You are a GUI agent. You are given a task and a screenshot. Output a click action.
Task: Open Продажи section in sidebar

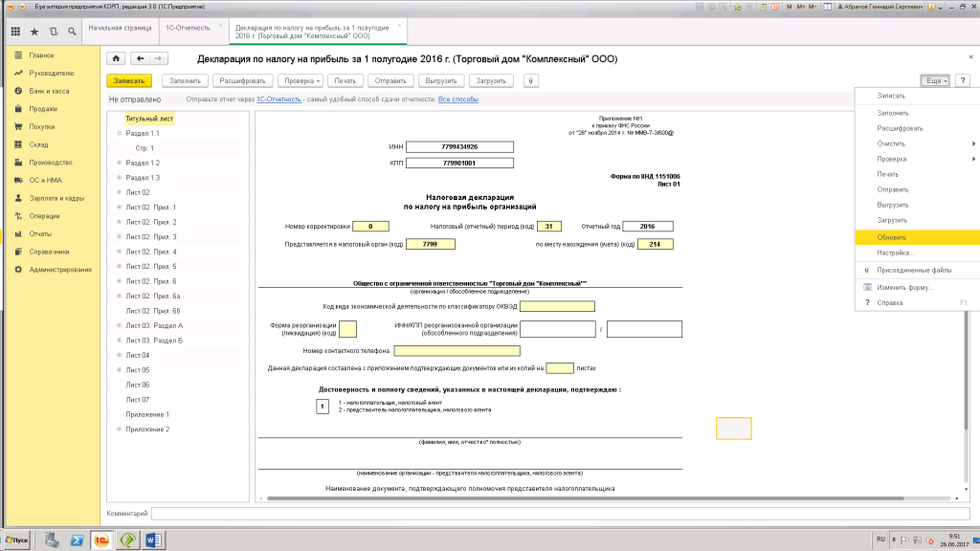click(x=42, y=109)
